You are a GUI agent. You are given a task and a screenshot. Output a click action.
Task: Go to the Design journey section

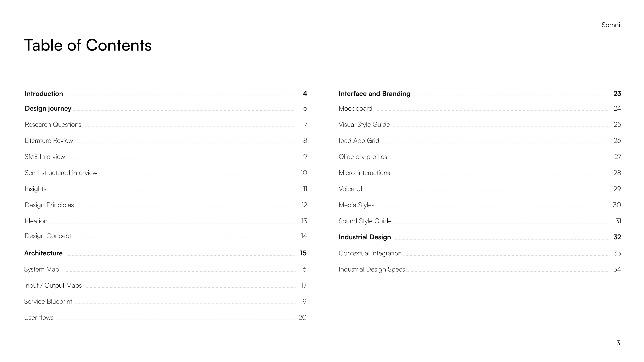[48, 109]
